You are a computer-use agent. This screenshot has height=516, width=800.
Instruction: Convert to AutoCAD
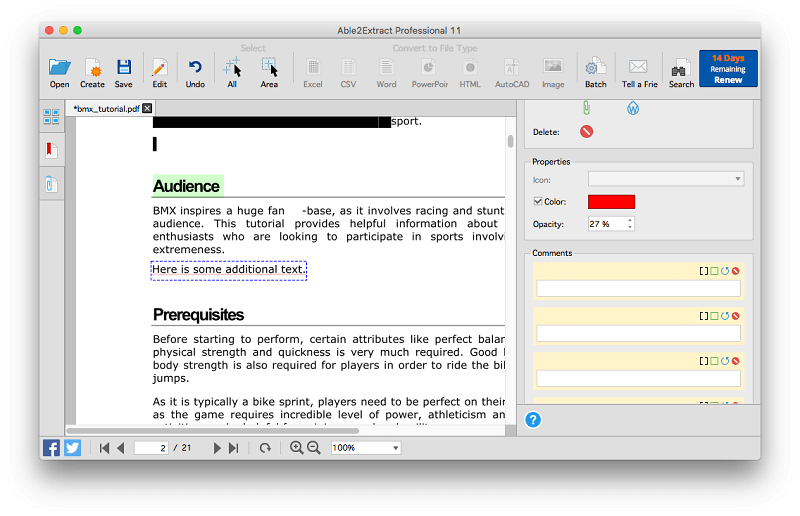pos(512,72)
